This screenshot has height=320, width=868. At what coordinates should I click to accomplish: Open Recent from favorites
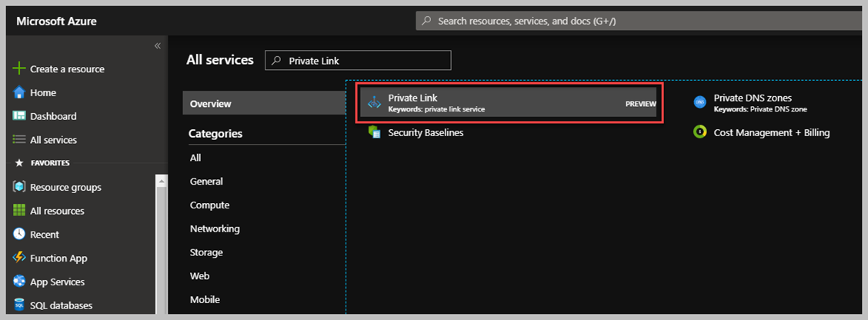(45, 235)
